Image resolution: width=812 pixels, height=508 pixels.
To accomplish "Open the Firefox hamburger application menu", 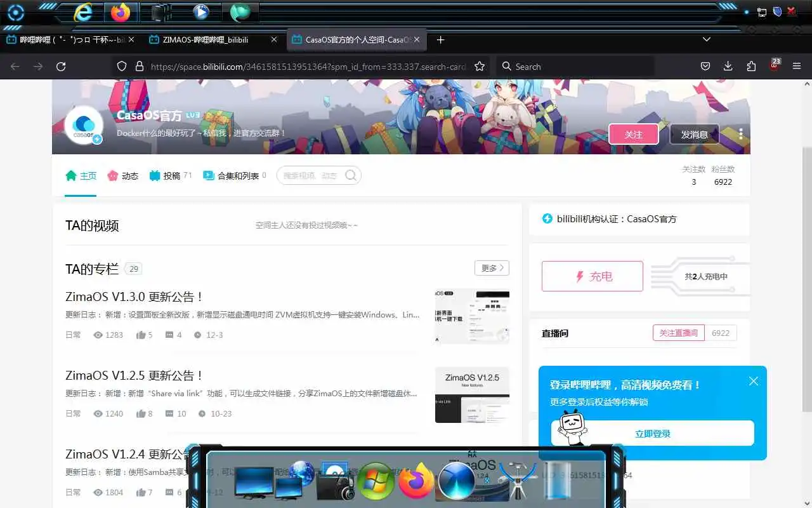I will click(797, 66).
